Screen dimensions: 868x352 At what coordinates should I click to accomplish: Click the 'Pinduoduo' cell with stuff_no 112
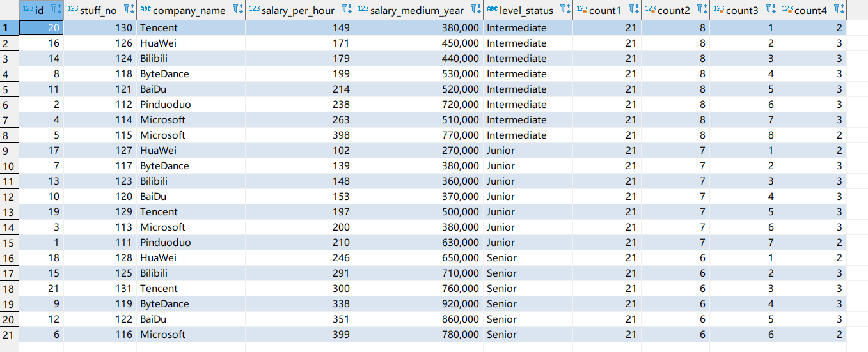point(191,104)
